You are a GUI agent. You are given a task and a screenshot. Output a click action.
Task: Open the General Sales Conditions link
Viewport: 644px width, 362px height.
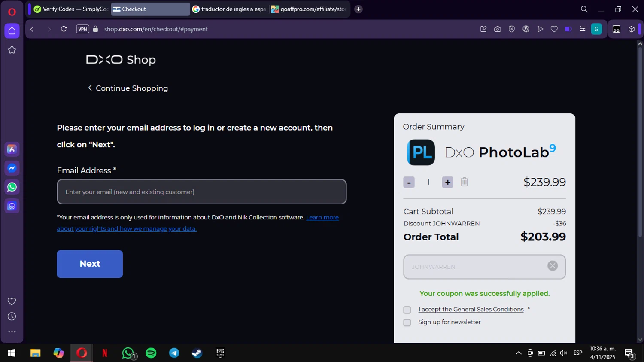click(x=471, y=309)
